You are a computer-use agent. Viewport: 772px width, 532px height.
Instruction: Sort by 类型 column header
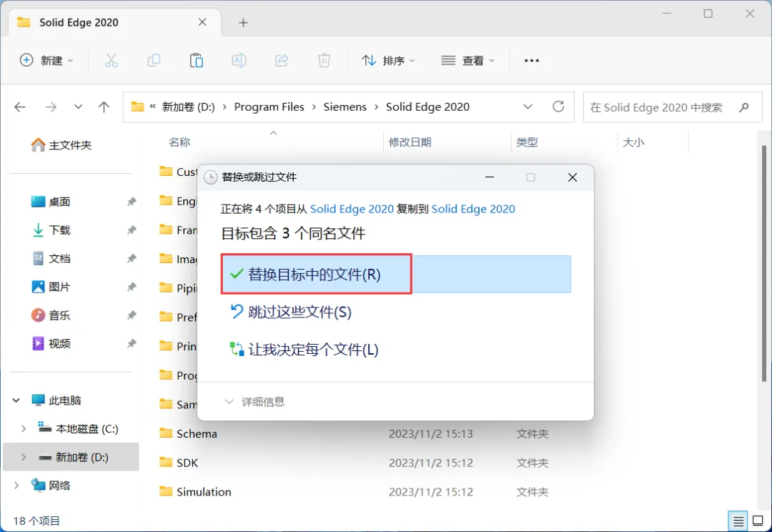coord(527,142)
